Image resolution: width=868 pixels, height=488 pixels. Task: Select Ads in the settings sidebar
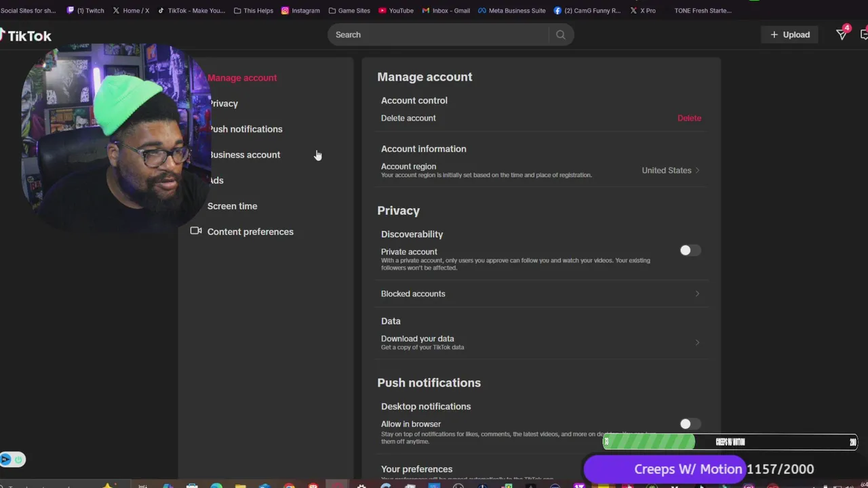(x=216, y=181)
